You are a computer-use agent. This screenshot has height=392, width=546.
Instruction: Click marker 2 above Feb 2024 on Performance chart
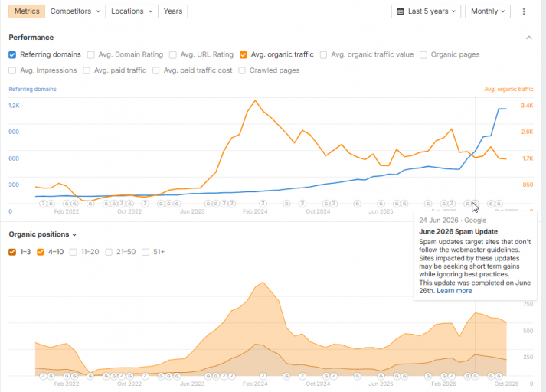(x=263, y=204)
